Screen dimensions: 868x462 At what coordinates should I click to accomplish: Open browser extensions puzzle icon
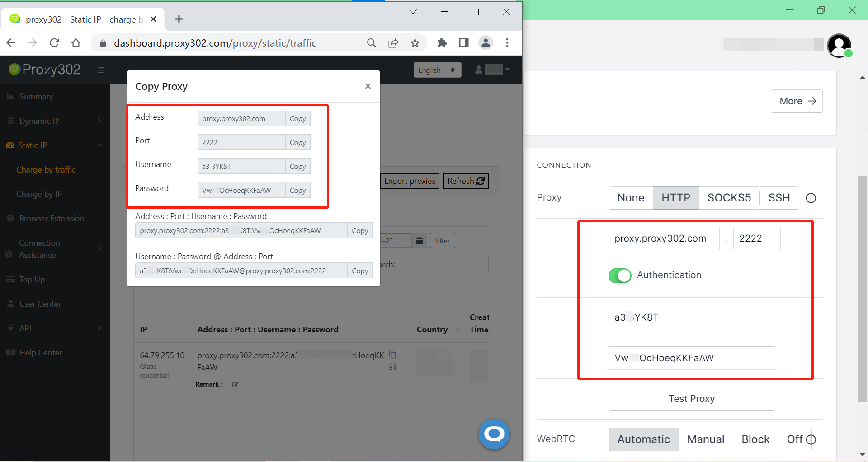tap(442, 43)
